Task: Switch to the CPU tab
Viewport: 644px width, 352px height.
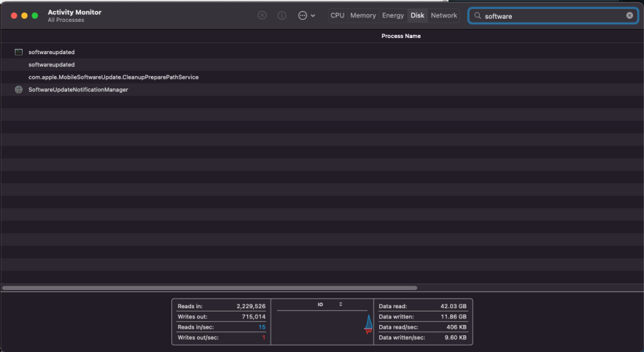Action: (x=337, y=15)
